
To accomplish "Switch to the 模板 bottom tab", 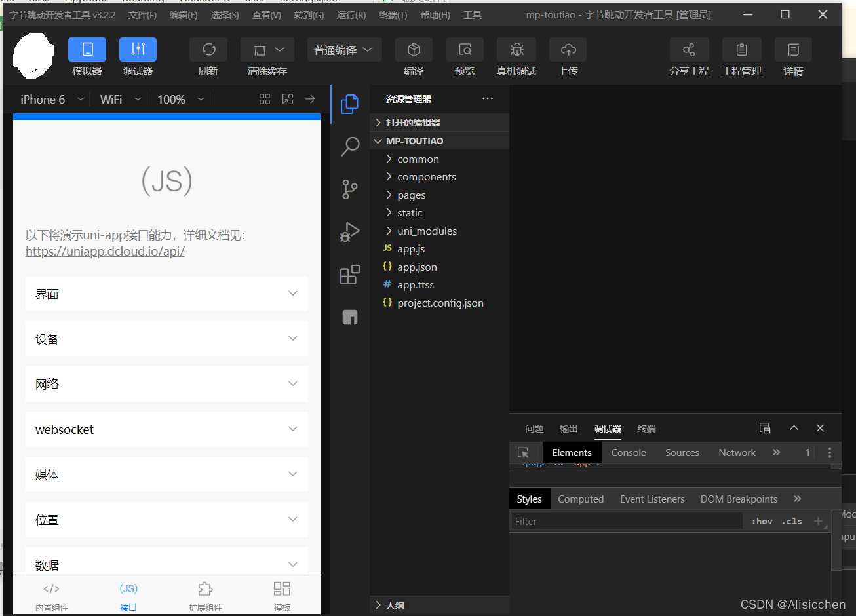I will click(x=282, y=596).
